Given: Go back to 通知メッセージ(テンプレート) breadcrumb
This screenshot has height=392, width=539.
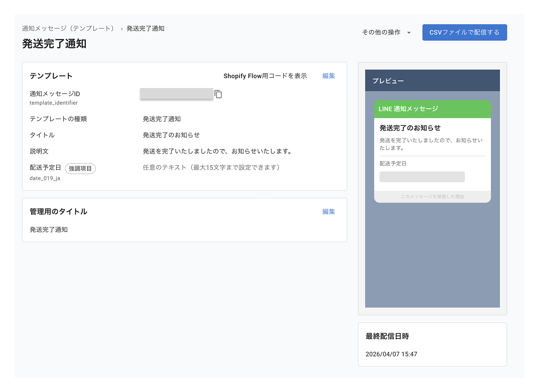Looking at the screenshot, I should coord(69,28).
